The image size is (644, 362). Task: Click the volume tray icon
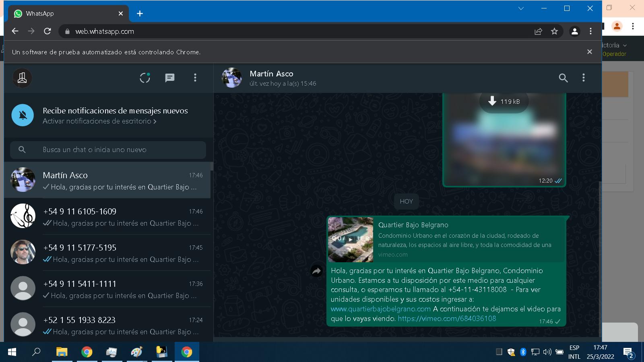click(x=547, y=352)
